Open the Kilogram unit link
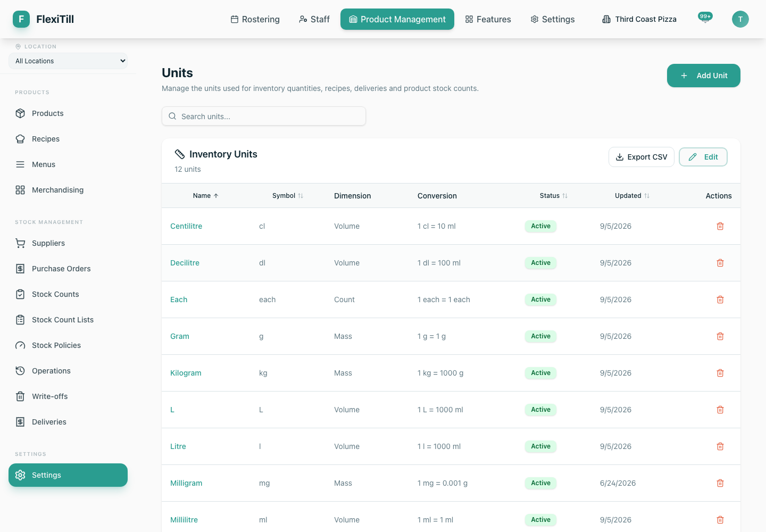This screenshot has width=766, height=532. point(186,373)
